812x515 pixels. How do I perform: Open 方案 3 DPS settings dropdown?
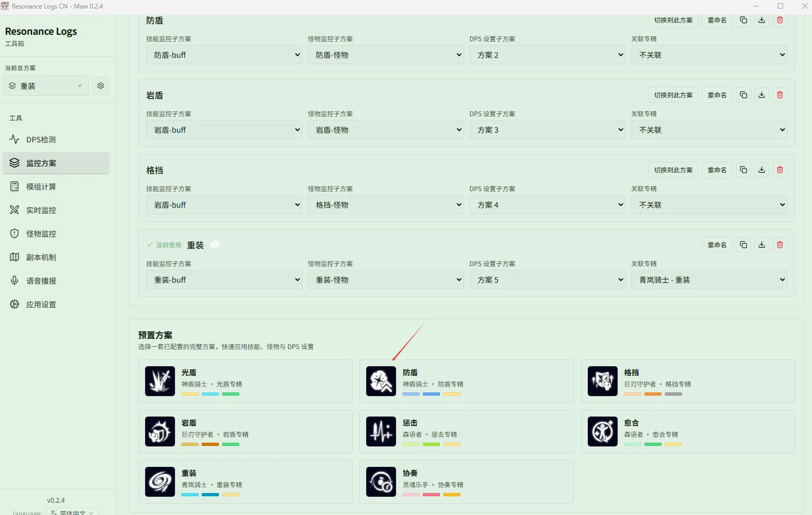coord(548,130)
